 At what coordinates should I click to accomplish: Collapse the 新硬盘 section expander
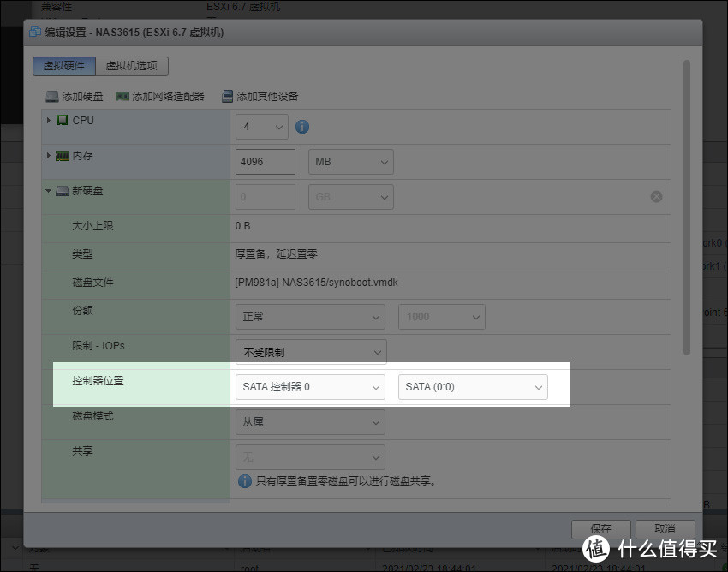pyautogui.click(x=49, y=190)
